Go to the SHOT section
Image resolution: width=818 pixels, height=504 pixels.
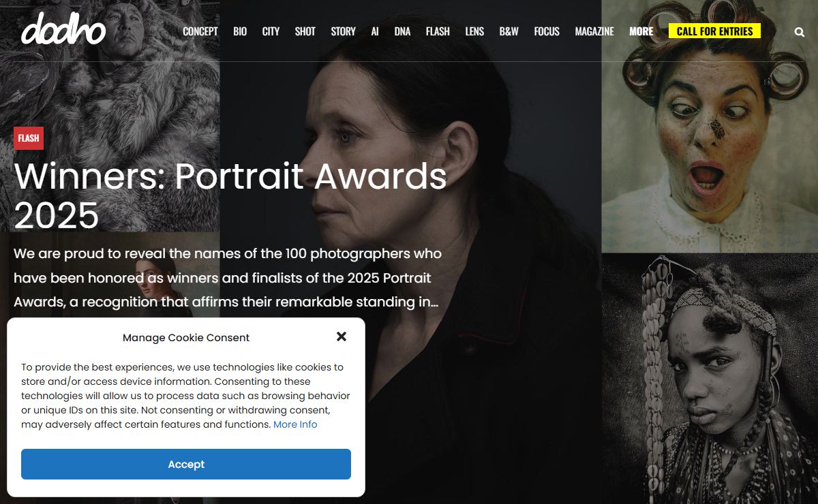point(305,31)
